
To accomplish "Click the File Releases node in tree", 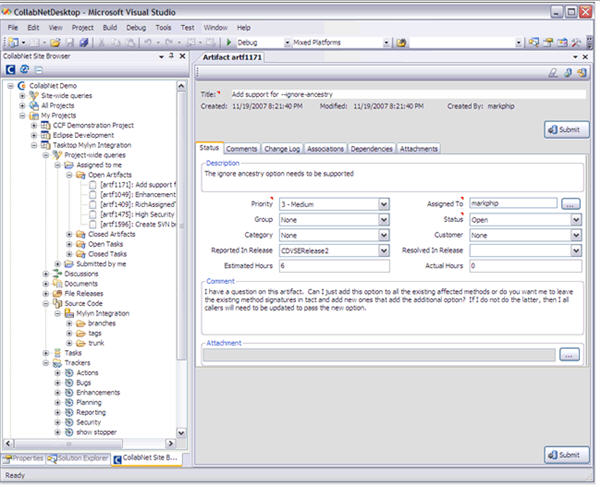I will coord(83,293).
